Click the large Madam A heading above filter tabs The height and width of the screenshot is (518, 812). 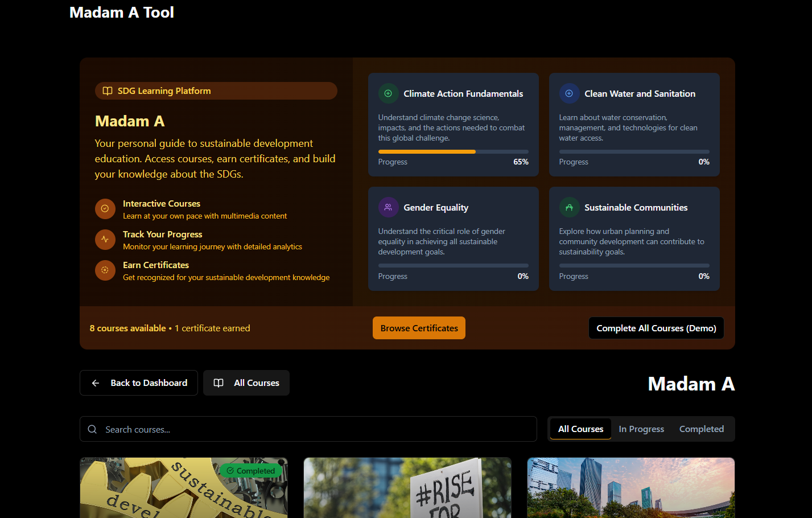pyautogui.click(x=691, y=384)
